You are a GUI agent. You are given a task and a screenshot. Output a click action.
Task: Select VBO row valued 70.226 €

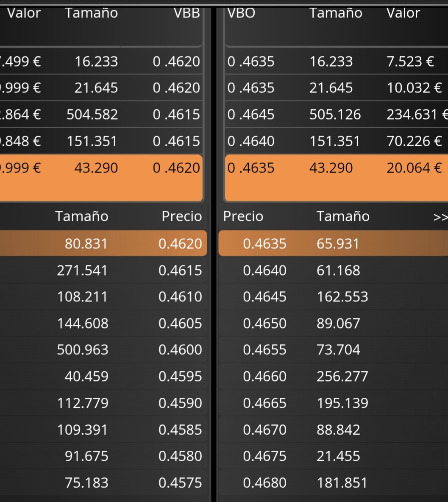point(337,141)
